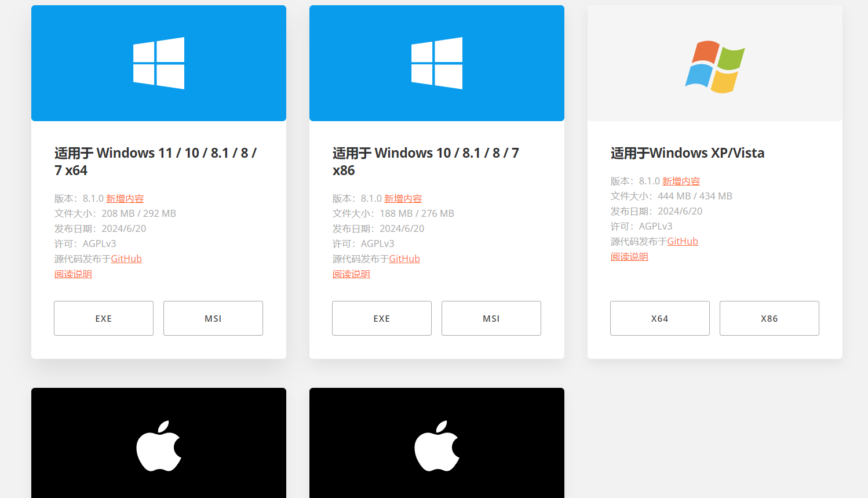Click version 8.1.0 text in x86 card
The image size is (868, 498).
371,199
